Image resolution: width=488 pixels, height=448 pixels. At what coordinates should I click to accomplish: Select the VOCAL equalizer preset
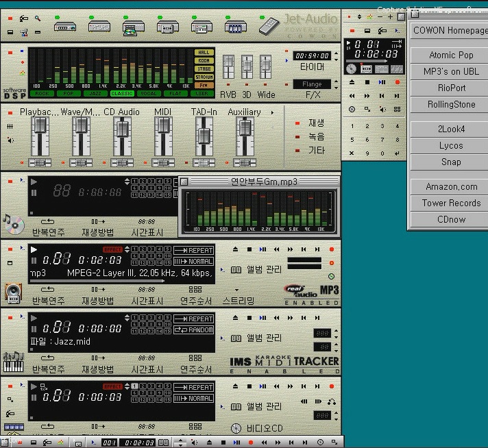point(149,93)
